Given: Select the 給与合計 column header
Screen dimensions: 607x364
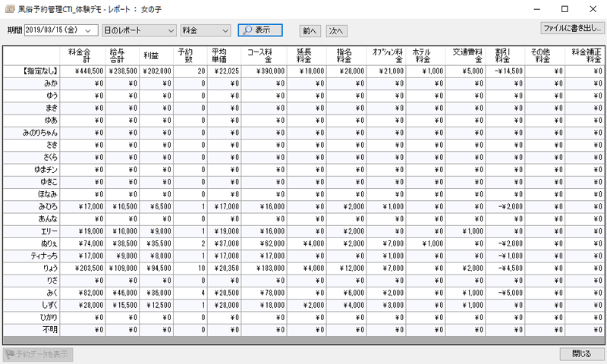Looking at the screenshot, I should tap(121, 55).
